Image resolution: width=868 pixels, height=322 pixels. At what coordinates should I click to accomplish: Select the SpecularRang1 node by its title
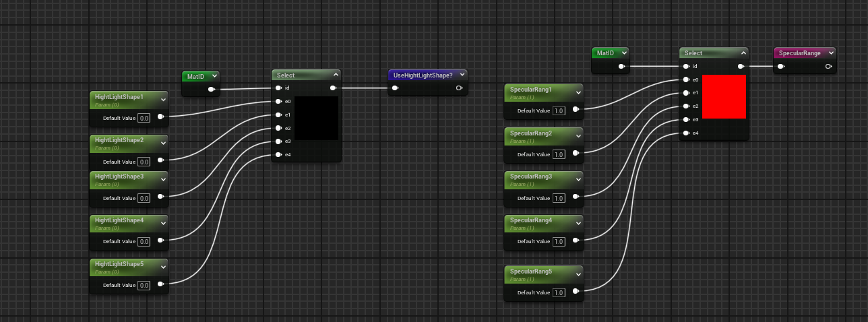531,89
